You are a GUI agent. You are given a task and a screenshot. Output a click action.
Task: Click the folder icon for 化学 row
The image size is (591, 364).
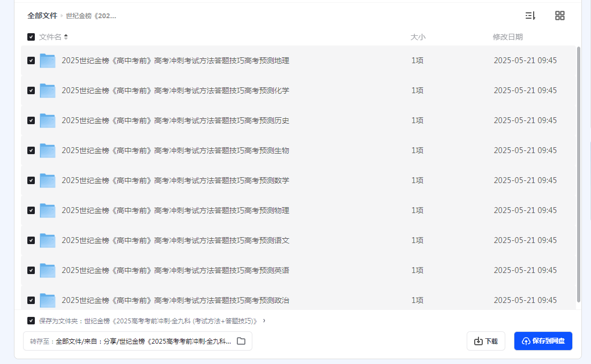pos(48,90)
